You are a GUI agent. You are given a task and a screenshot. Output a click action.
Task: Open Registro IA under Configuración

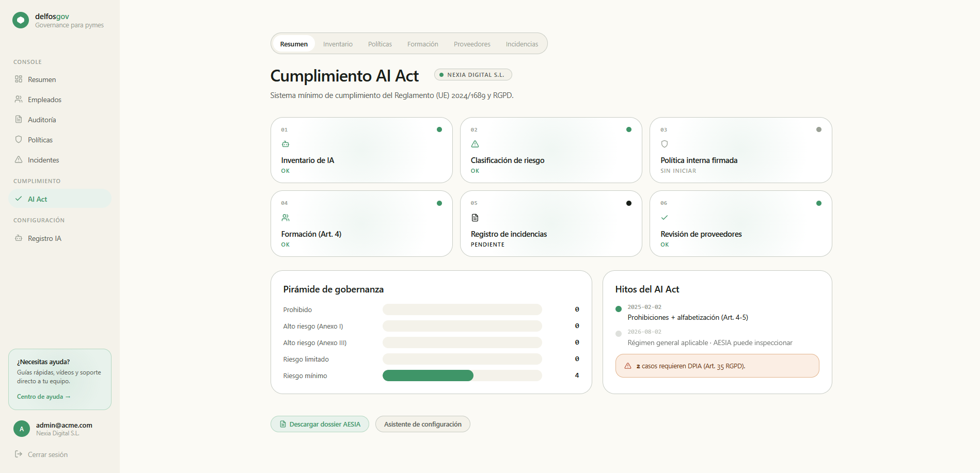[x=60, y=238]
